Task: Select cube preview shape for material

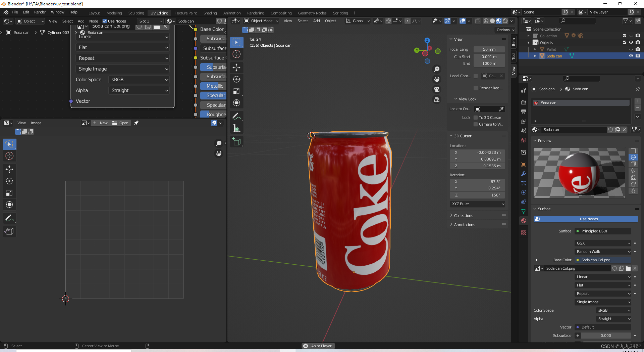Action: [x=633, y=164]
